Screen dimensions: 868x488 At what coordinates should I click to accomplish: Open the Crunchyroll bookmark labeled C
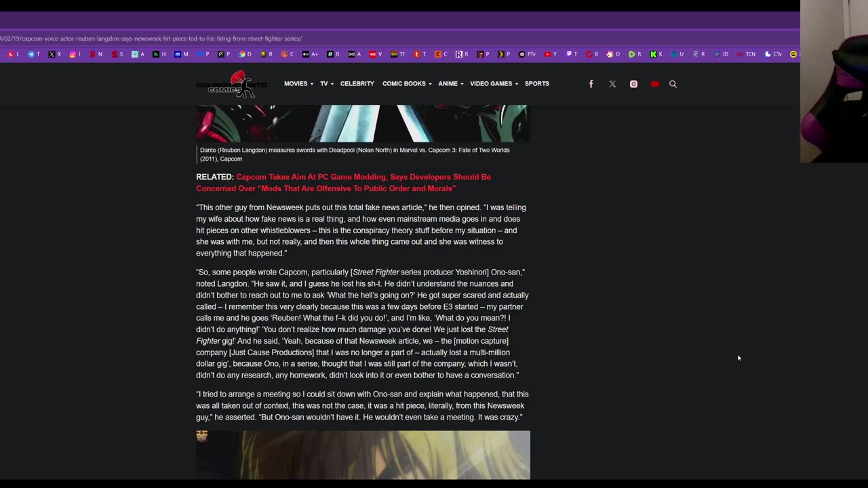tap(288, 54)
